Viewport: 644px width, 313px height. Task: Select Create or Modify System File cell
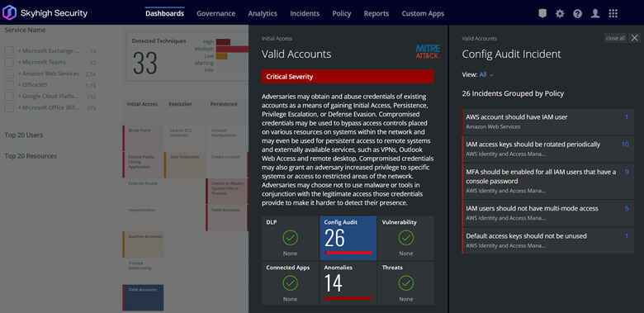click(227, 191)
